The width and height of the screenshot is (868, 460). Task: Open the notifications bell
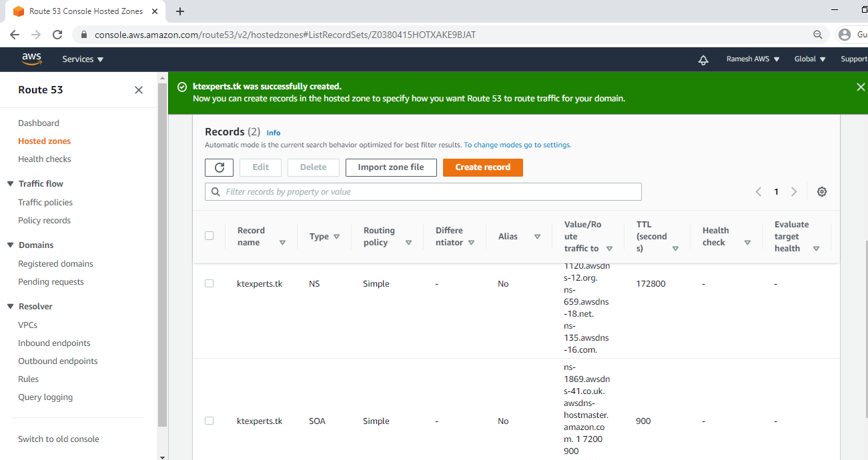[x=703, y=59]
